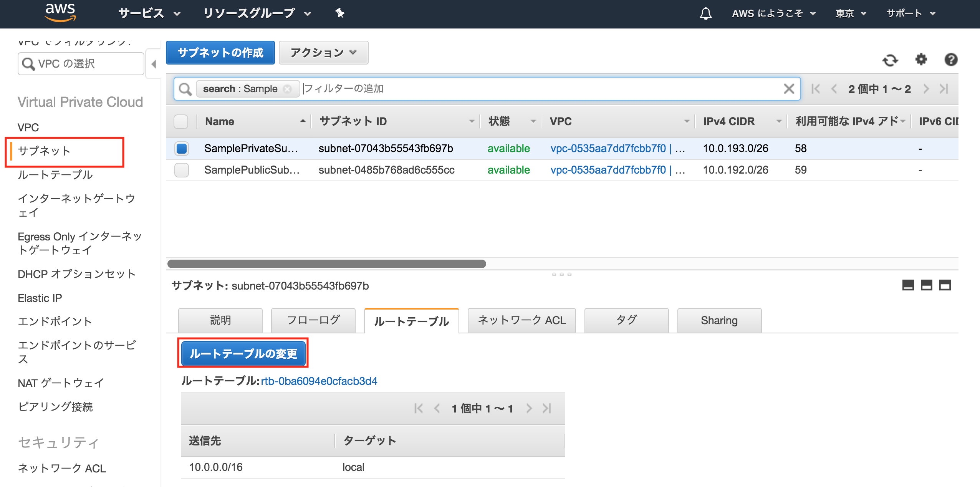Screen dimensions: 980x487
Task: Toggle the select-all checkbox in table header
Action: coord(181,121)
